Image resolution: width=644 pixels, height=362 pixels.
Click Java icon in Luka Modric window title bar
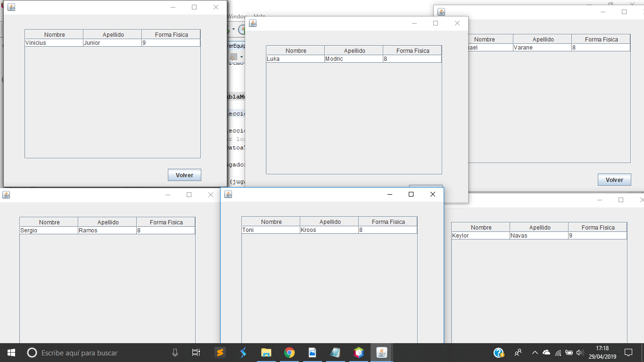pyautogui.click(x=253, y=23)
